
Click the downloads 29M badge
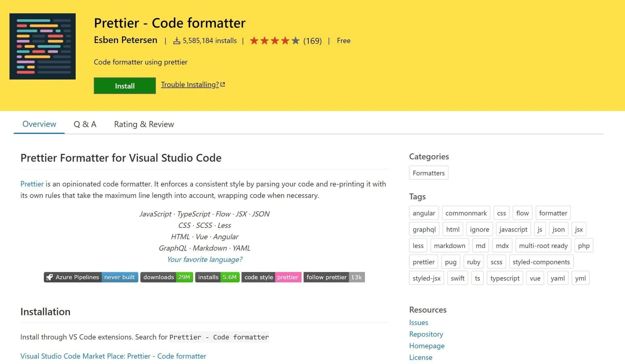pos(167,277)
